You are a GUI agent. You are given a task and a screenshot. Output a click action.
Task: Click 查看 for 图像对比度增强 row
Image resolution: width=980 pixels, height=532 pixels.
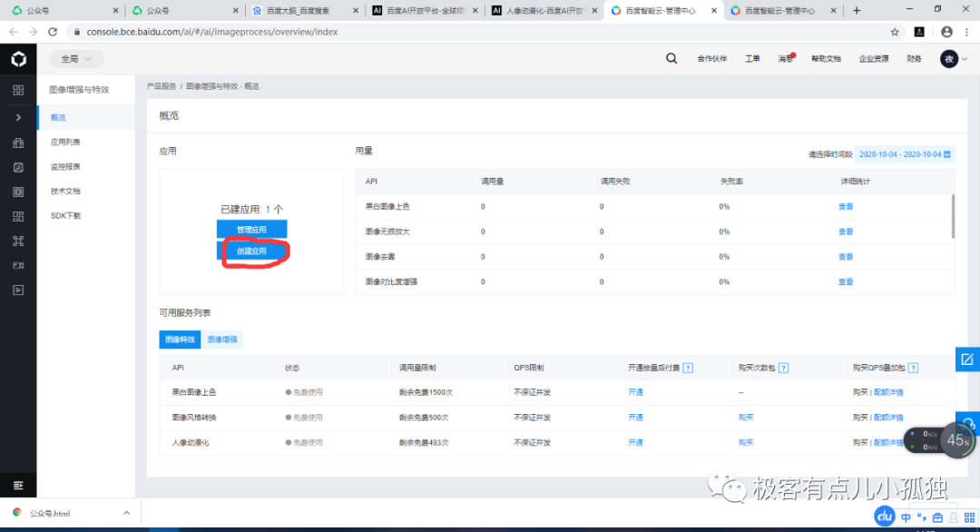click(x=846, y=282)
